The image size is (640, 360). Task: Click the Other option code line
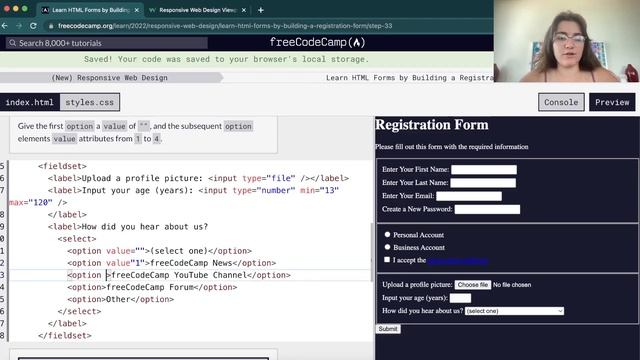(120, 299)
